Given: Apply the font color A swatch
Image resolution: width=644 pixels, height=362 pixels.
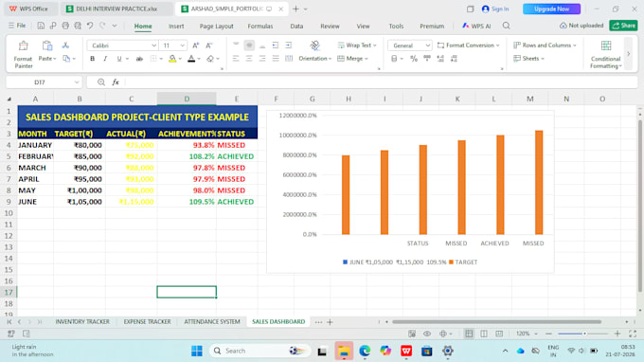Looking at the screenshot, I should click(x=191, y=59).
